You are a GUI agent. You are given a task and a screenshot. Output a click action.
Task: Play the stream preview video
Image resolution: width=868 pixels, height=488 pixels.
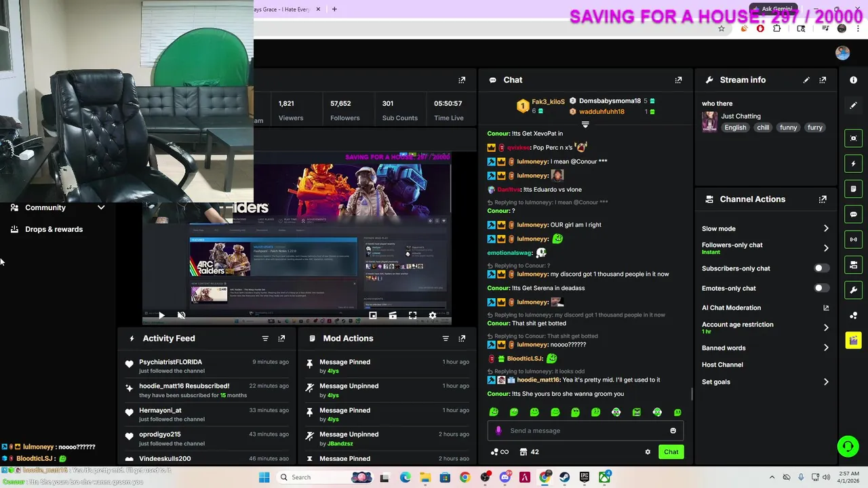coord(161,315)
